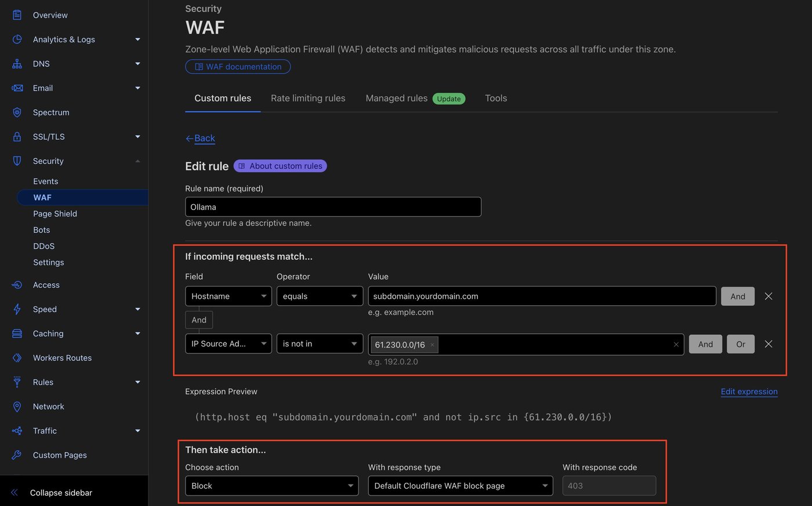Click the Access icon in sidebar

[17, 285]
